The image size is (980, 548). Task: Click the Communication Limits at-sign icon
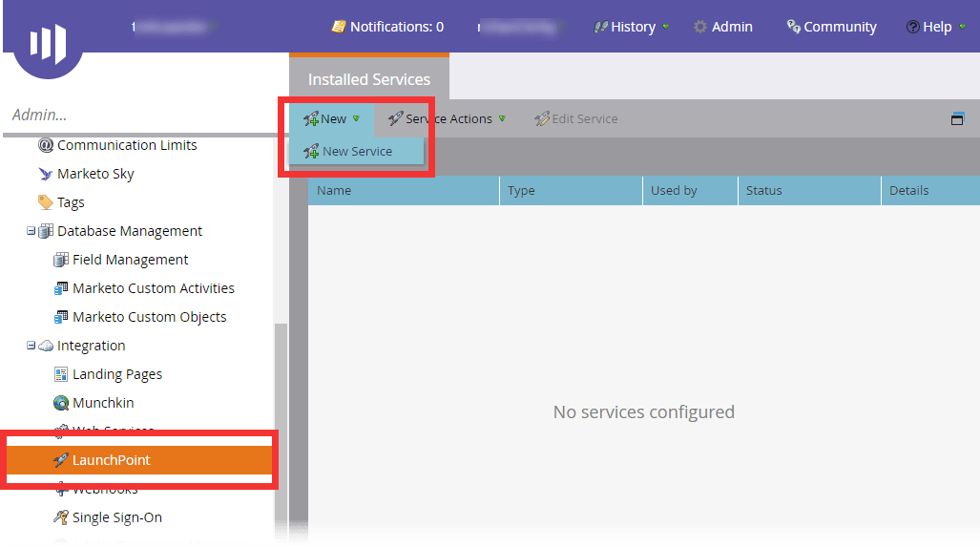(x=46, y=145)
